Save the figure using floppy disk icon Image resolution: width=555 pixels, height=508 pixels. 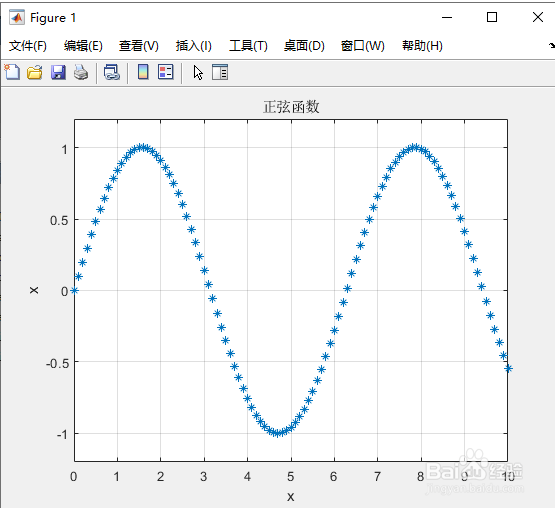tap(58, 72)
